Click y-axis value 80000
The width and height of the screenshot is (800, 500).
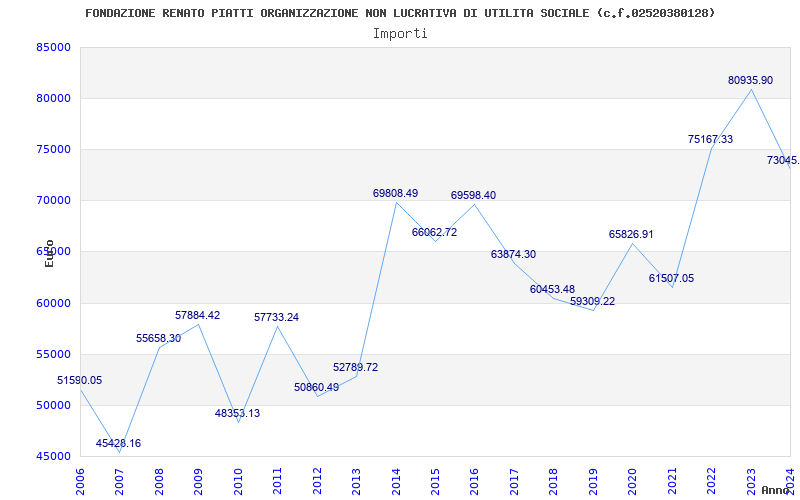(53, 98)
